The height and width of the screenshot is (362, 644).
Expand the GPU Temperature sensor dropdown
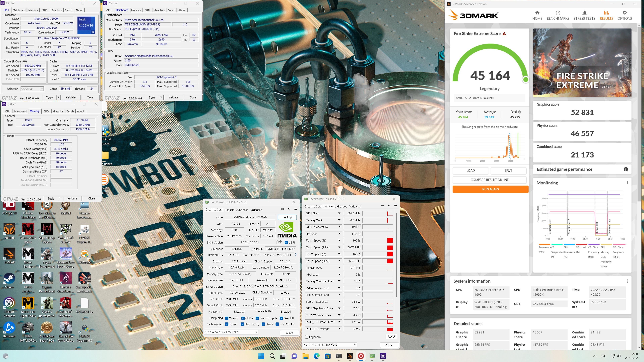[x=339, y=227]
